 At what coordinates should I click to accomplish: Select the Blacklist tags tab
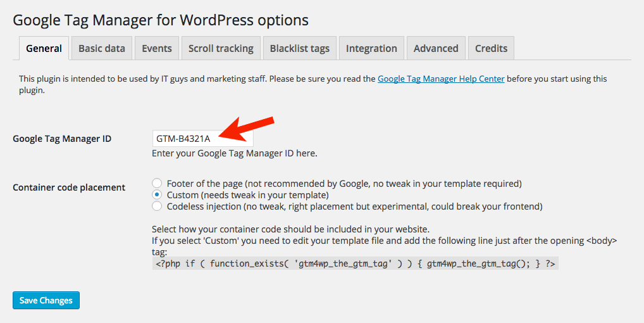300,48
